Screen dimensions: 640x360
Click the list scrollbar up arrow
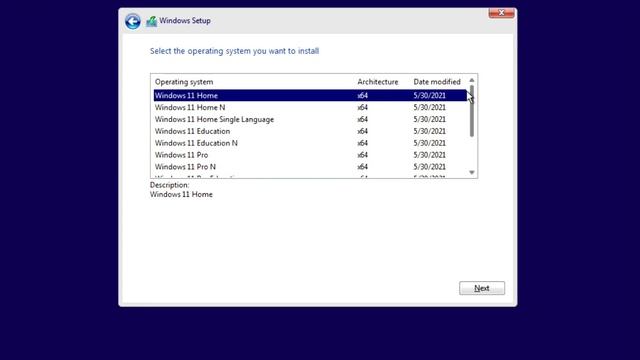[x=472, y=80]
